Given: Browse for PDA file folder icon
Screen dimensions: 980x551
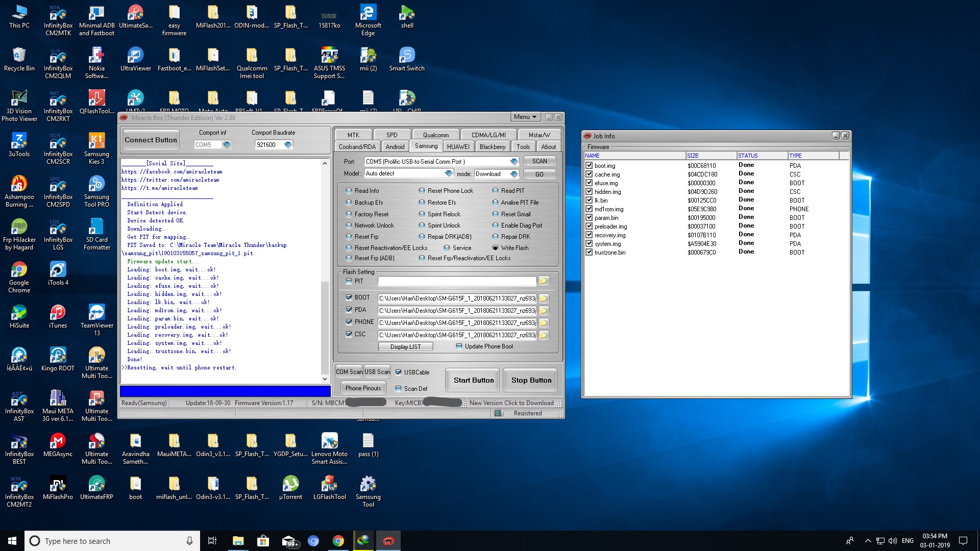Looking at the screenshot, I should 544,311.
